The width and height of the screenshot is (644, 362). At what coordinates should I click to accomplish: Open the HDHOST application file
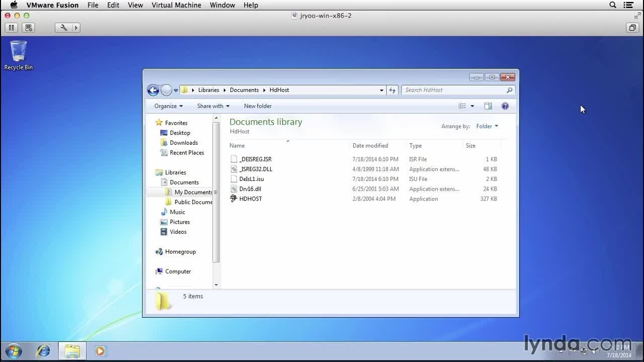[x=250, y=199]
